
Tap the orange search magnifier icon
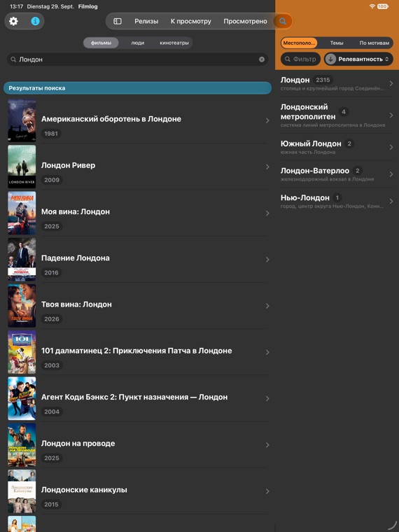tap(283, 22)
